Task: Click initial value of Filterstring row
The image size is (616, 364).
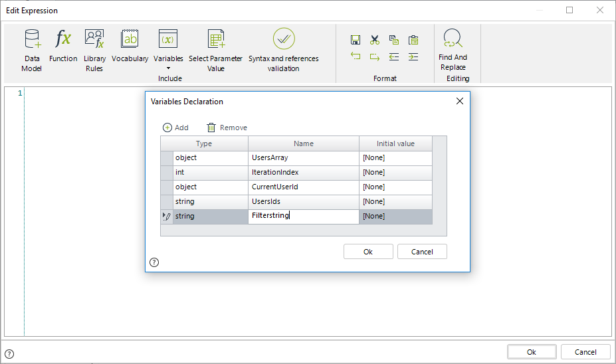Action: [x=395, y=217]
